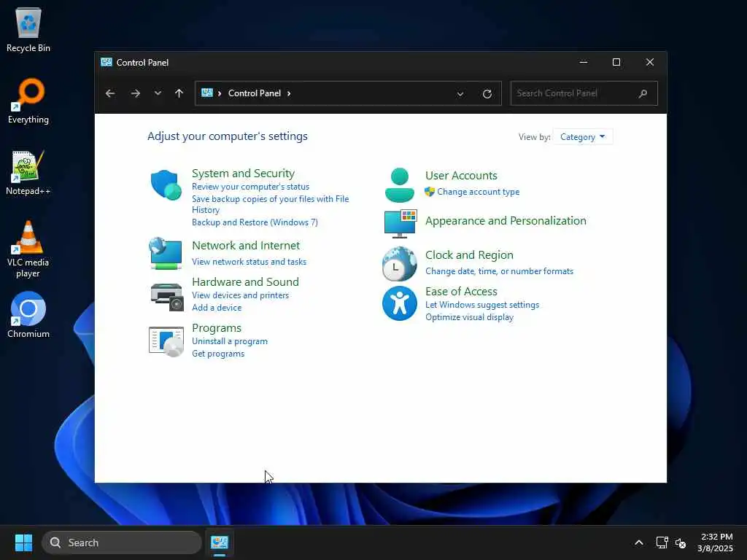Open View devices and printers
Screen dimensions: 747x560
pos(240,295)
